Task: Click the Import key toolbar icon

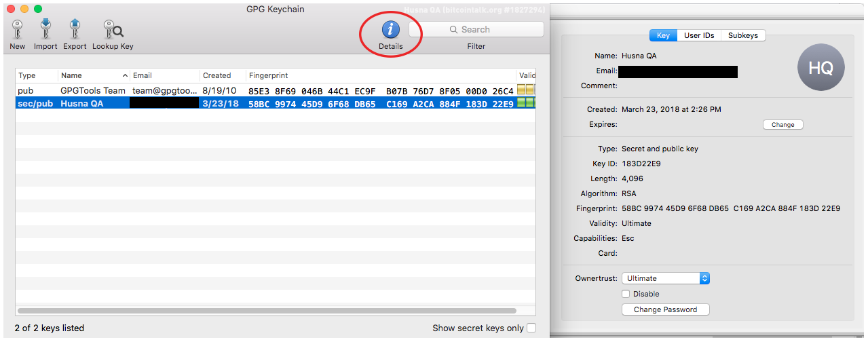Action: point(45,29)
